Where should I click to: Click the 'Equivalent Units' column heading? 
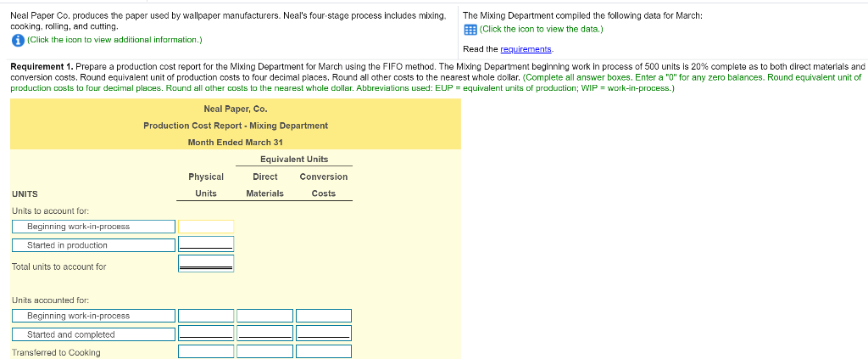pyautogui.click(x=294, y=160)
